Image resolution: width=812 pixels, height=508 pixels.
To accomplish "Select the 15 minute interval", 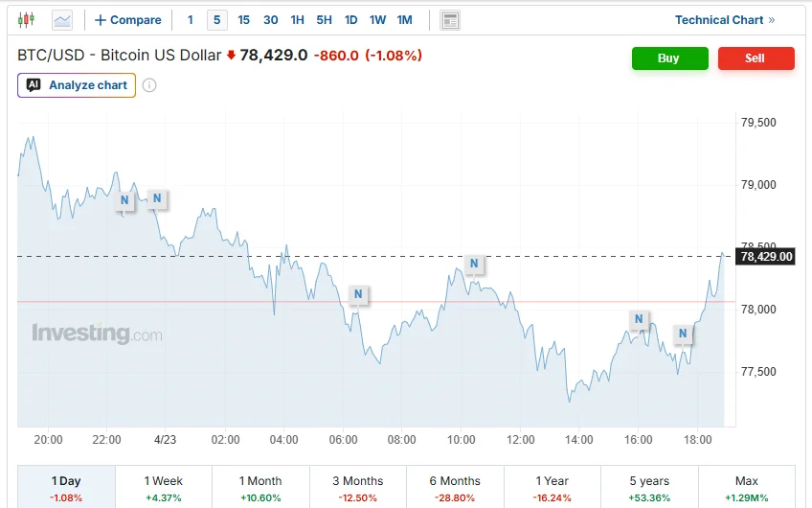I will 243,20.
